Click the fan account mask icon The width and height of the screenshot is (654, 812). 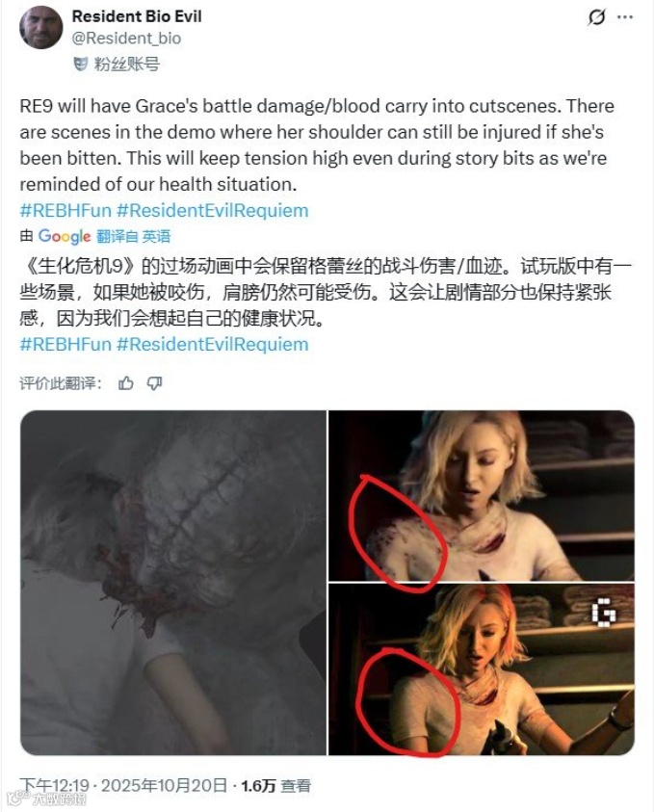80,65
